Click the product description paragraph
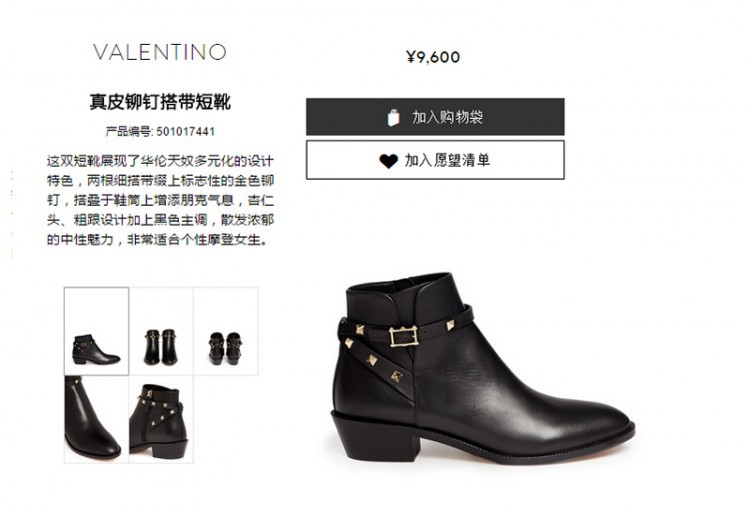The image size is (750, 516). coord(160,200)
